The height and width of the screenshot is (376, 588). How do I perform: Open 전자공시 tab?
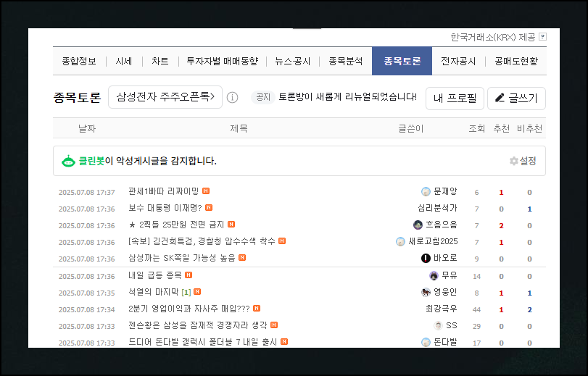click(458, 61)
